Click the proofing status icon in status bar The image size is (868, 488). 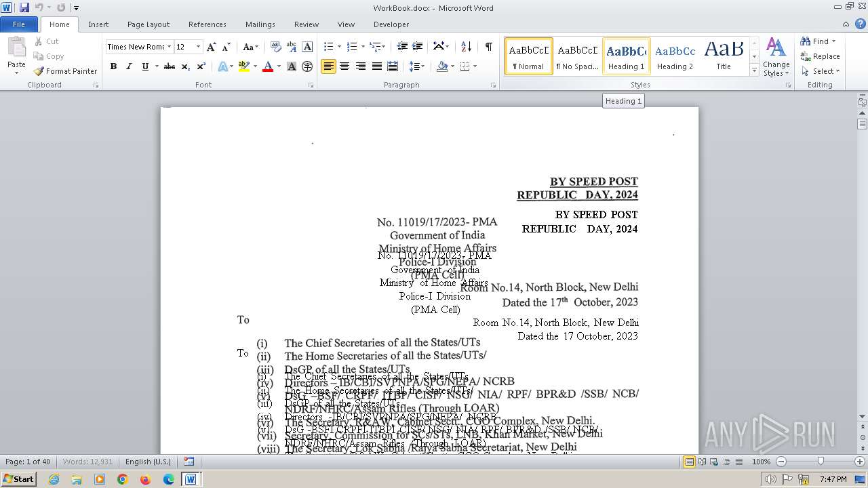[x=189, y=462]
